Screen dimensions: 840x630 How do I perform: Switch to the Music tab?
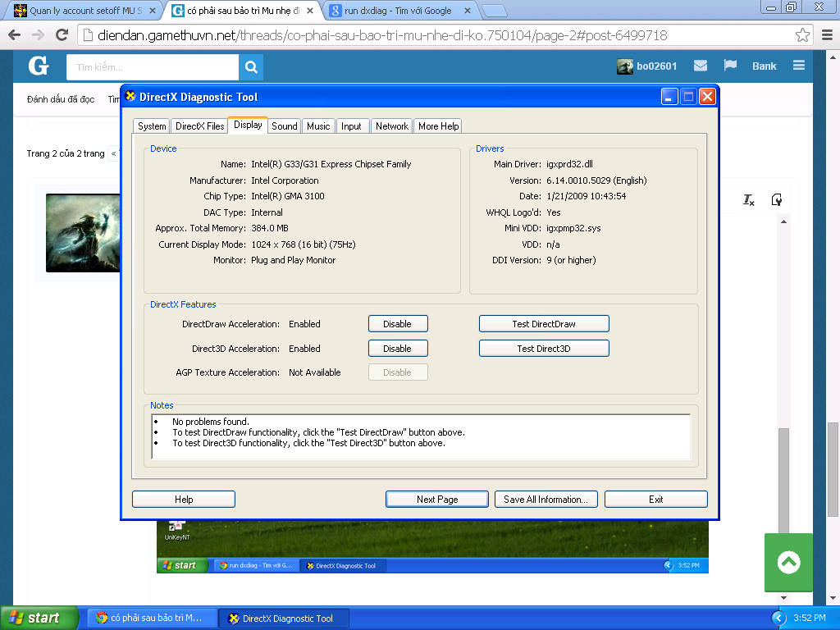[318, 126]
